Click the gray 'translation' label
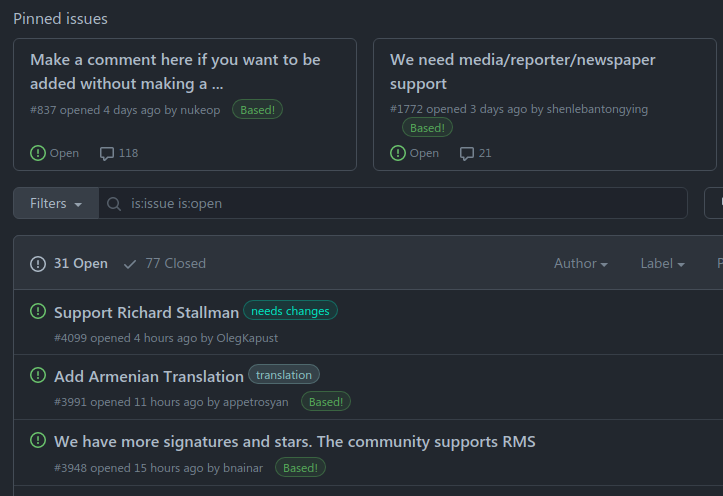723x496 pixels. coord(284,375)
